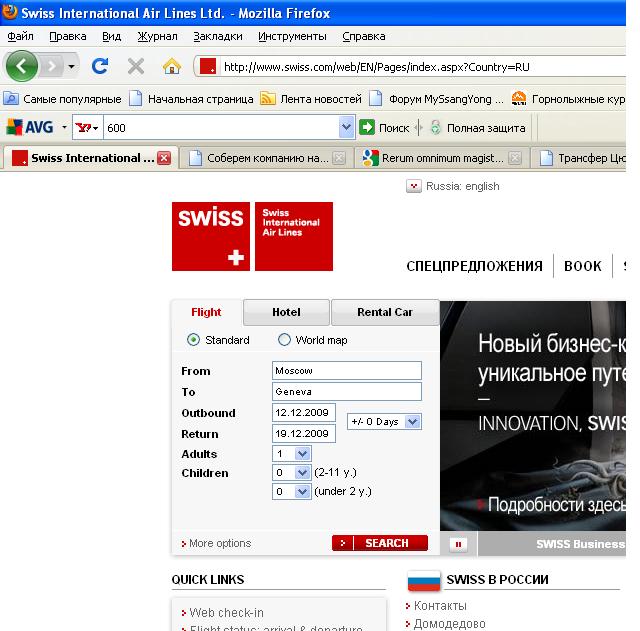This screenshot has height=631, width=640.
Task: Close the Swiss International tab
Action: click(x=164, y=158)
